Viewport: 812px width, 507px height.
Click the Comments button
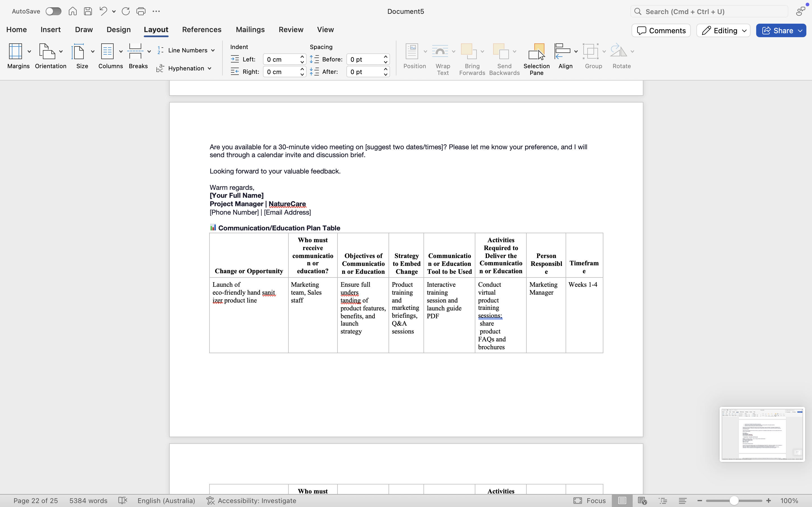[661, 30]
